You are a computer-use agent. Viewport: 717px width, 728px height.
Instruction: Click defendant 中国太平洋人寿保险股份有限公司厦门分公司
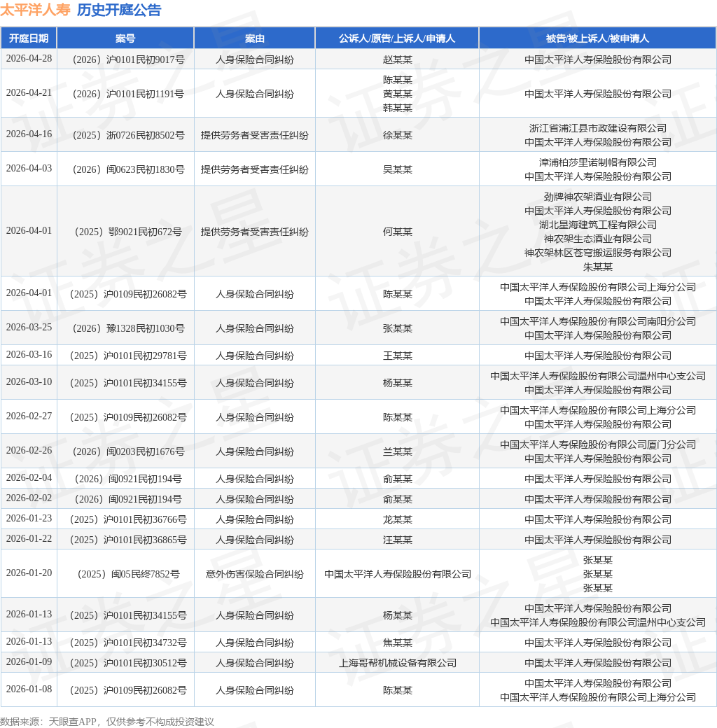[598, 444]
